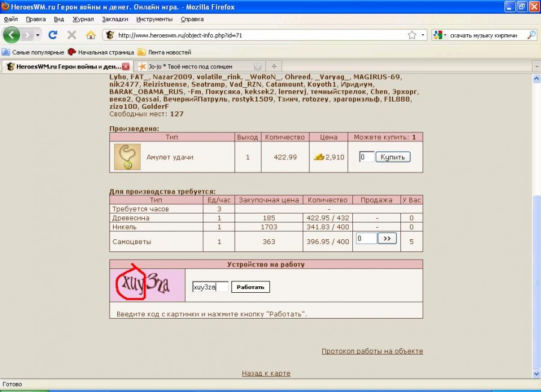541x392 pixels.
Task: Click the Firefox icon in the title bar
Action: [5, 6]
